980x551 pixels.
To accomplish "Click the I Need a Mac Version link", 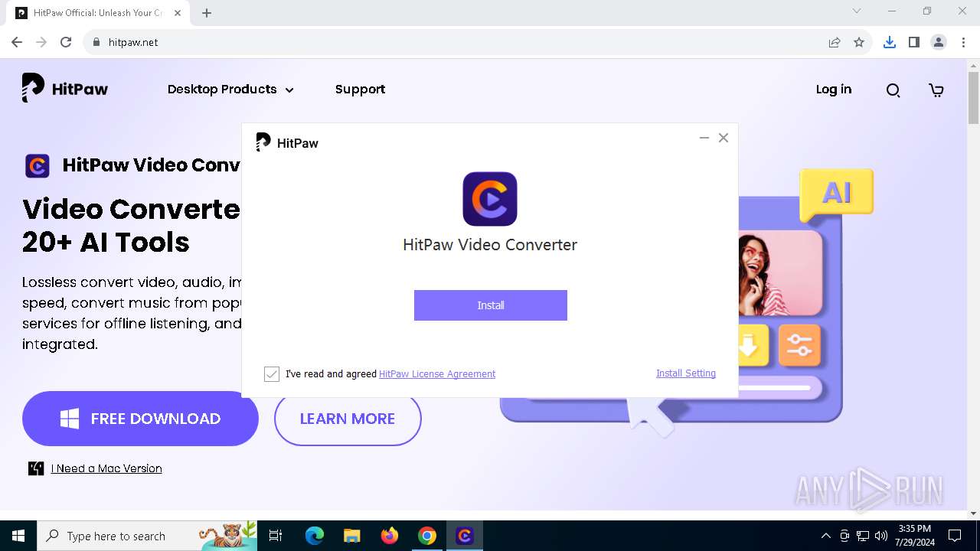I will (x=106, y=468).
